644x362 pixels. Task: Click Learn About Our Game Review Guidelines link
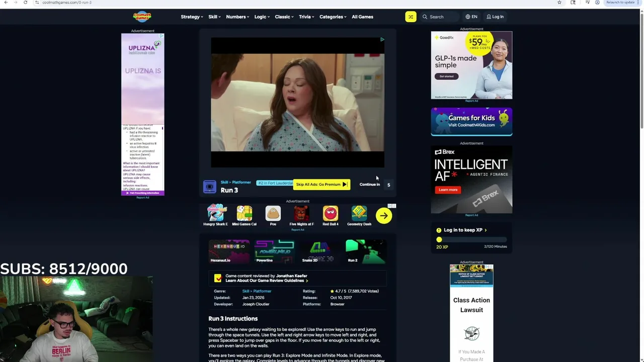tap(266, 281)
